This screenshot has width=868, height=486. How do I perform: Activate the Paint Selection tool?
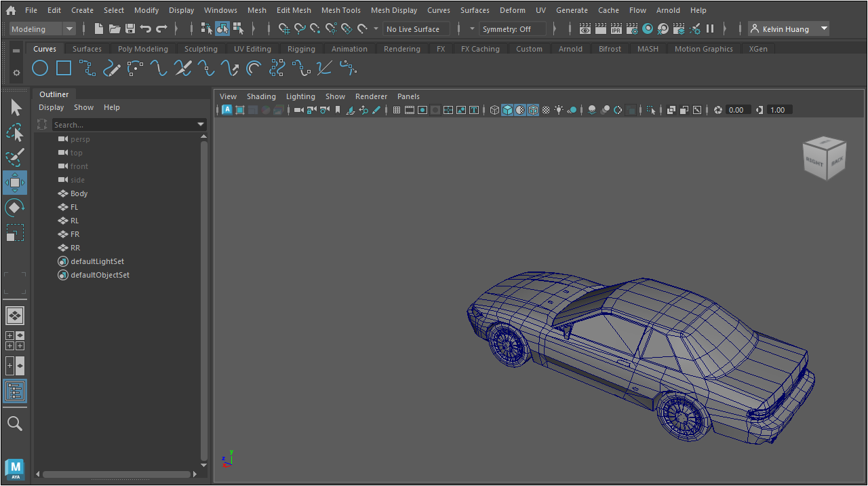[15, 157]
